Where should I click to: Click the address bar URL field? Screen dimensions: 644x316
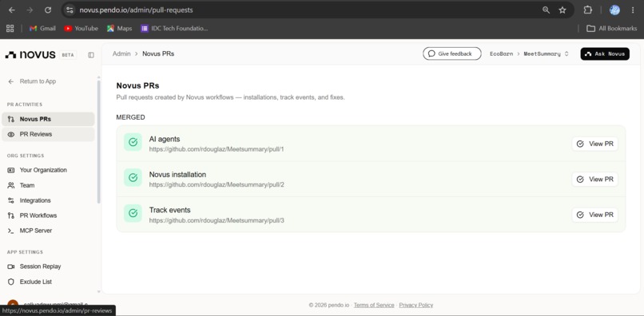click(304, 10)
